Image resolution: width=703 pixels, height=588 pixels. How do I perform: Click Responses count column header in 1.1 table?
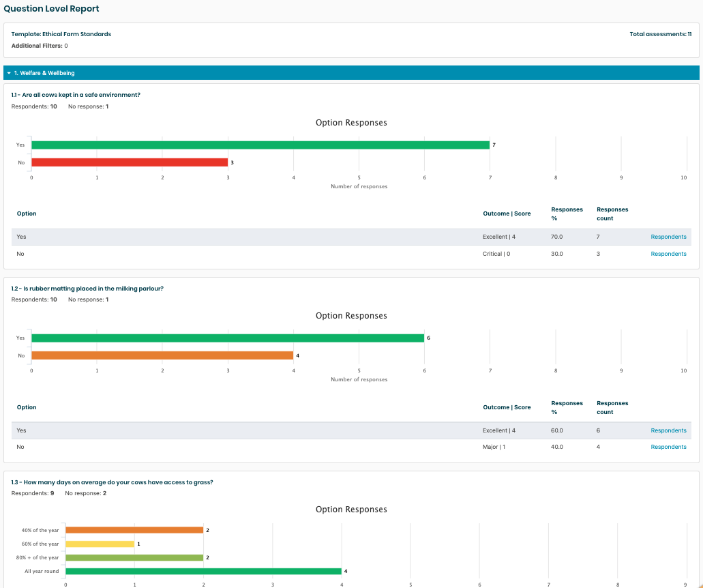[x=612, y=214]
